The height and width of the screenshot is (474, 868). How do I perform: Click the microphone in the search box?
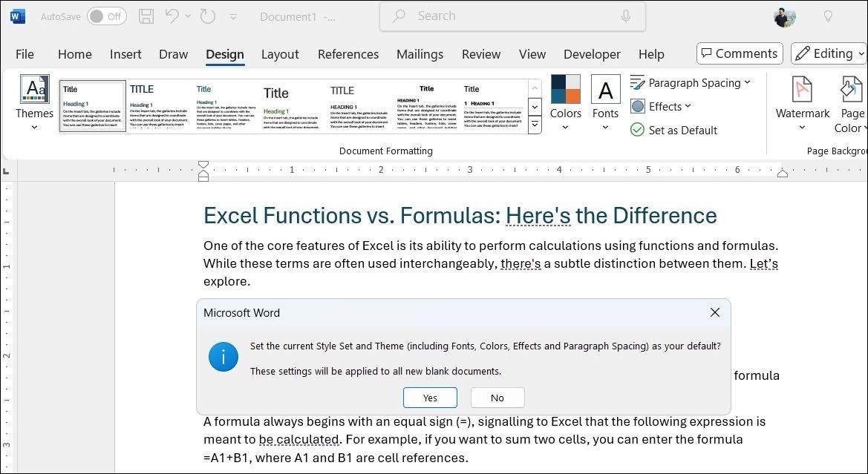(625, 16)
